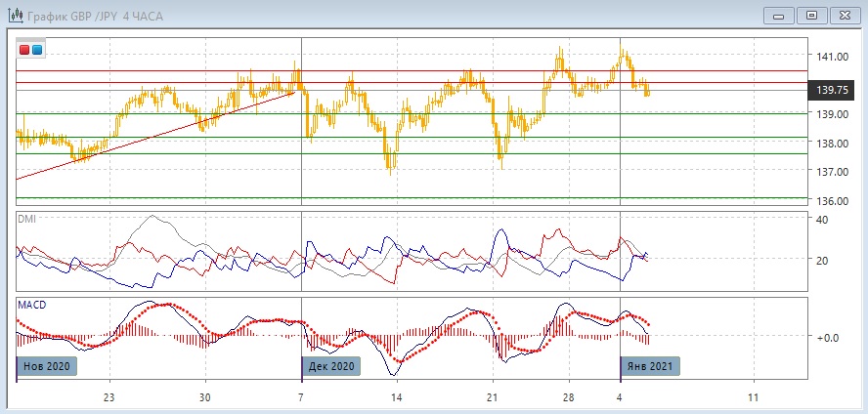Image resolution: width=868 pixels, height=414 pixels.
Task: Select the current price label 139.75
Action: 831,91
